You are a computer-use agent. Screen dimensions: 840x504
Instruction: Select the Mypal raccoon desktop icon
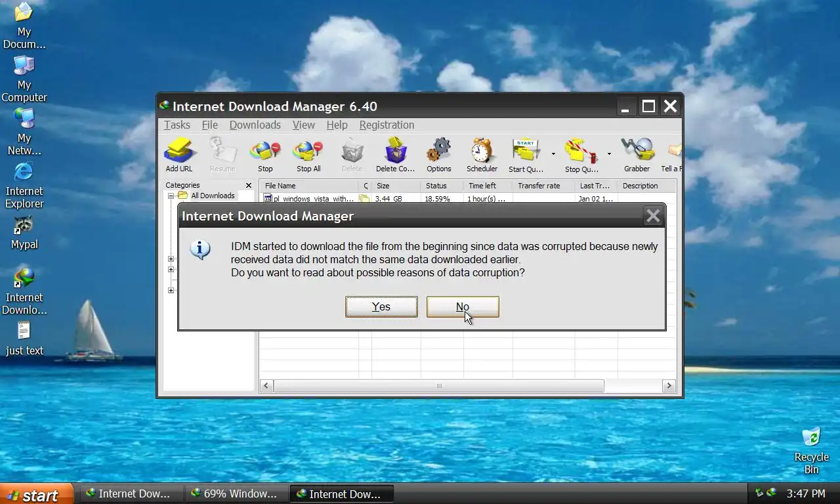click(x=24, y=233)
